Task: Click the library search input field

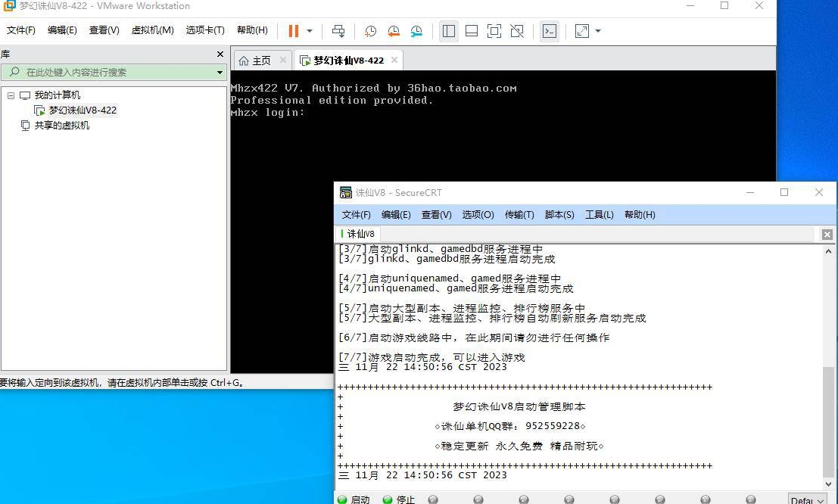Action: click(114, 72)
